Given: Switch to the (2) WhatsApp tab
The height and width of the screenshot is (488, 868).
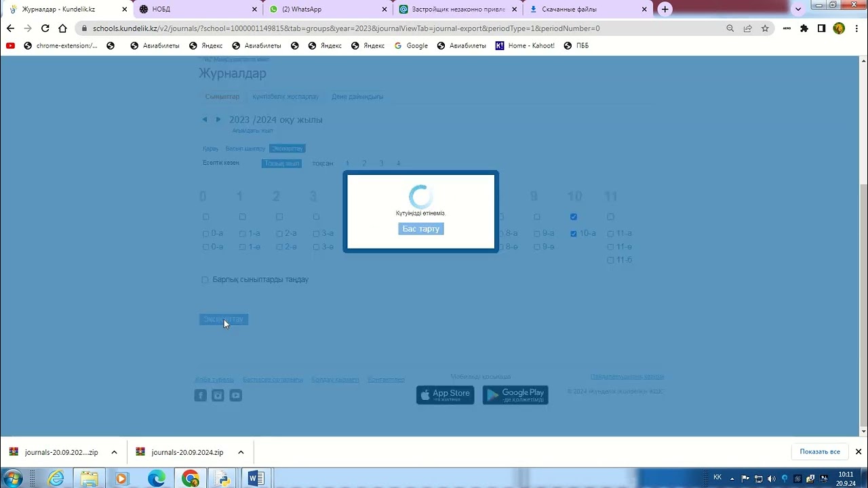Looking at the screenshot, I should coord(328,9).
